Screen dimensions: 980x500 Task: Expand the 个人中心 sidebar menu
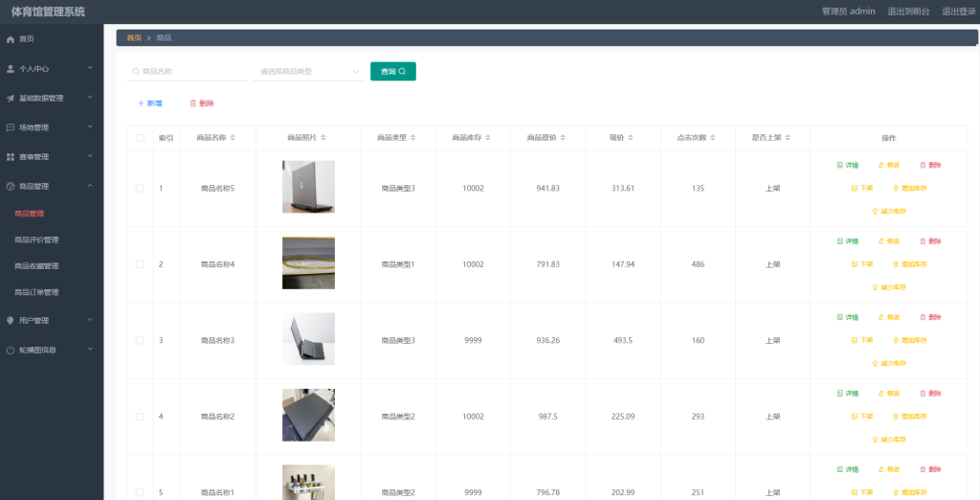[x=52, y=69]
